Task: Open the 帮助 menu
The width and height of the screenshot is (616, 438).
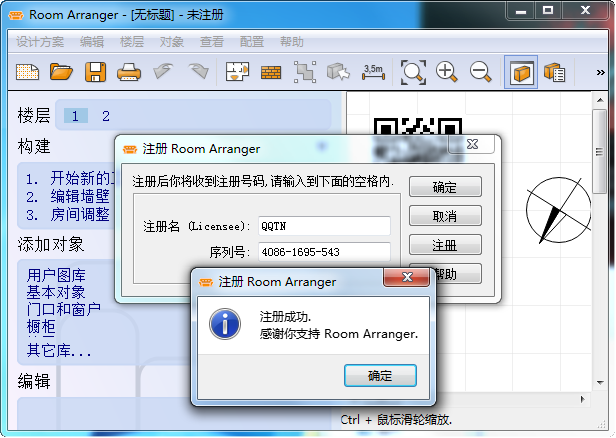Action: tap(292, 42)
